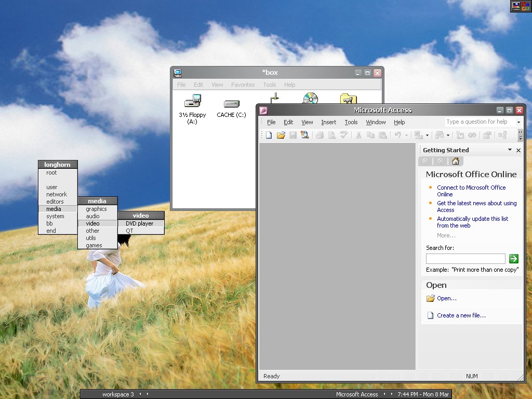Click the Access application icon in title bar
Image resolution: width=532 pixels, height=399 pixels.
[x=263, y=110]
